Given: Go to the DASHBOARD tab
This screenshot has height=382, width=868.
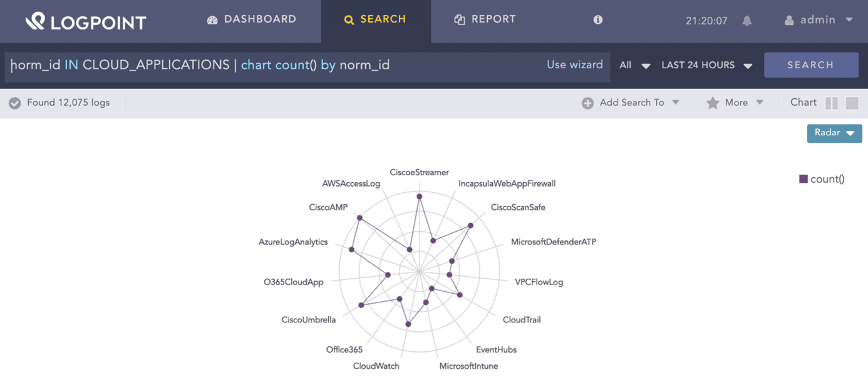Looking at the screenshot, I should (252, 19).
